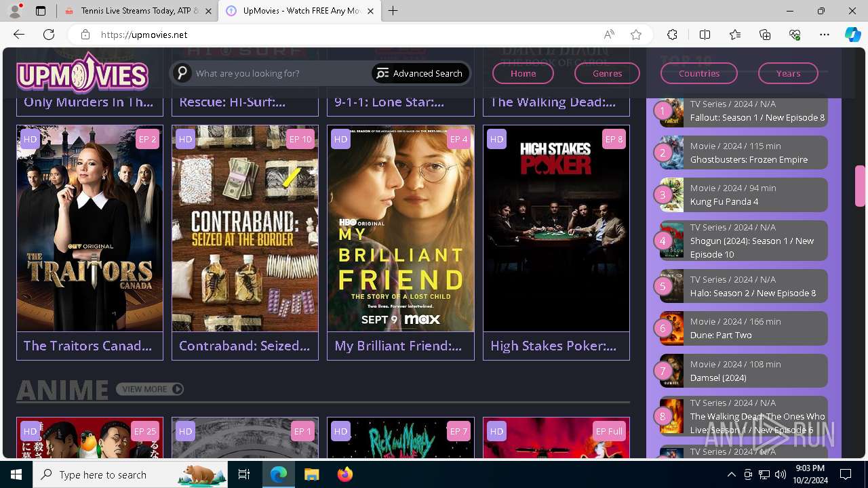Click EP 8 badge on High Stakes Poker
Viewport: 868px width, 488px height.
[614, 139]
